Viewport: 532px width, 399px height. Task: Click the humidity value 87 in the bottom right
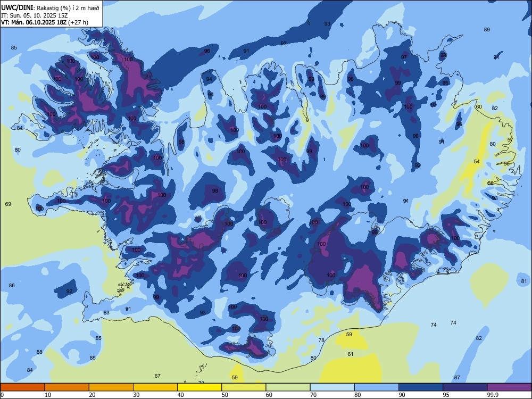(x=457, y=377)
